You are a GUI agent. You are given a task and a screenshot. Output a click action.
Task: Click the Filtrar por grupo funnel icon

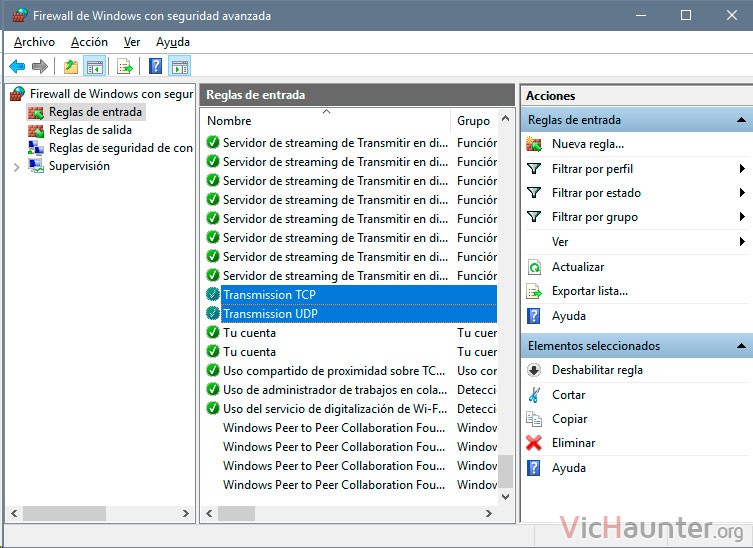tap(534, 217)
